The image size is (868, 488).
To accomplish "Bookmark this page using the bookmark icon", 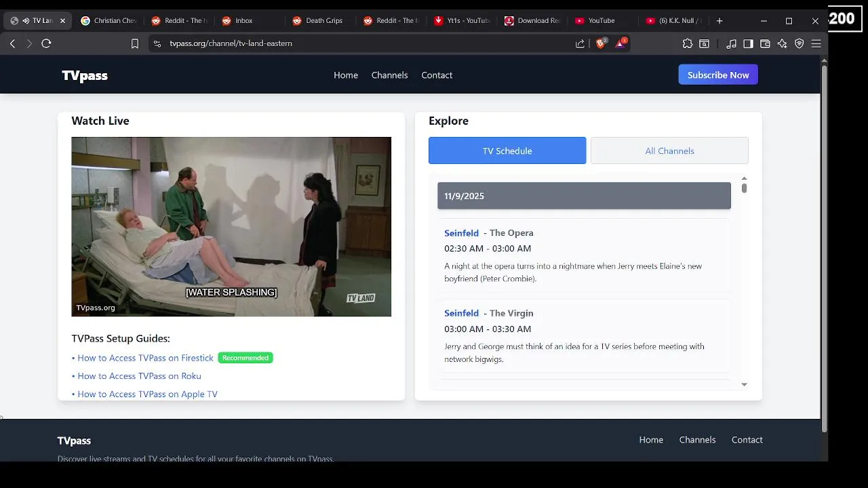I will pyautogui.click(x=135, y=43).
